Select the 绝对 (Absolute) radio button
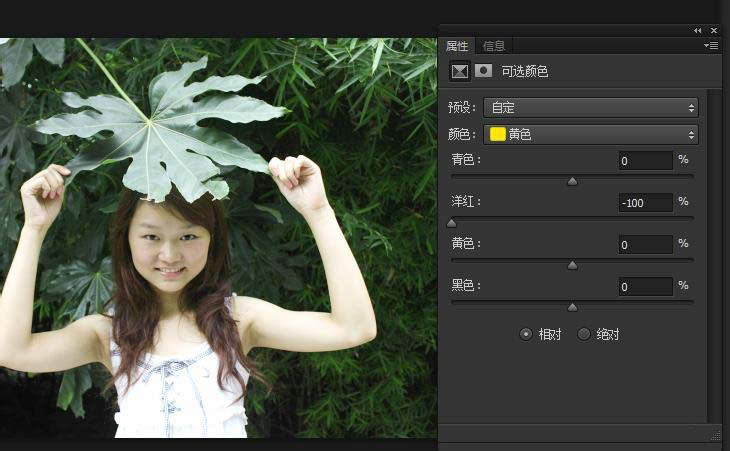The image size is (730, 451). point(584,334)
